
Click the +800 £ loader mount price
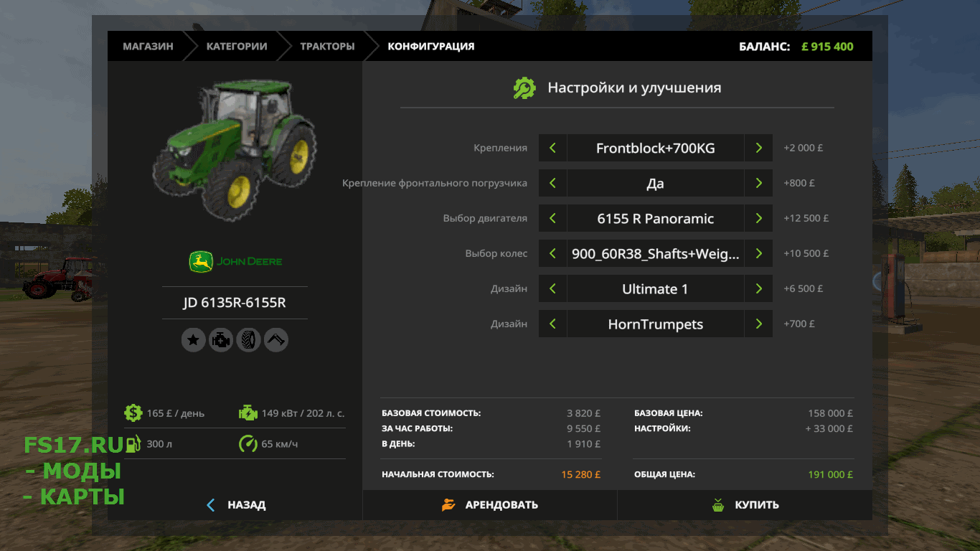pos(799,183)
